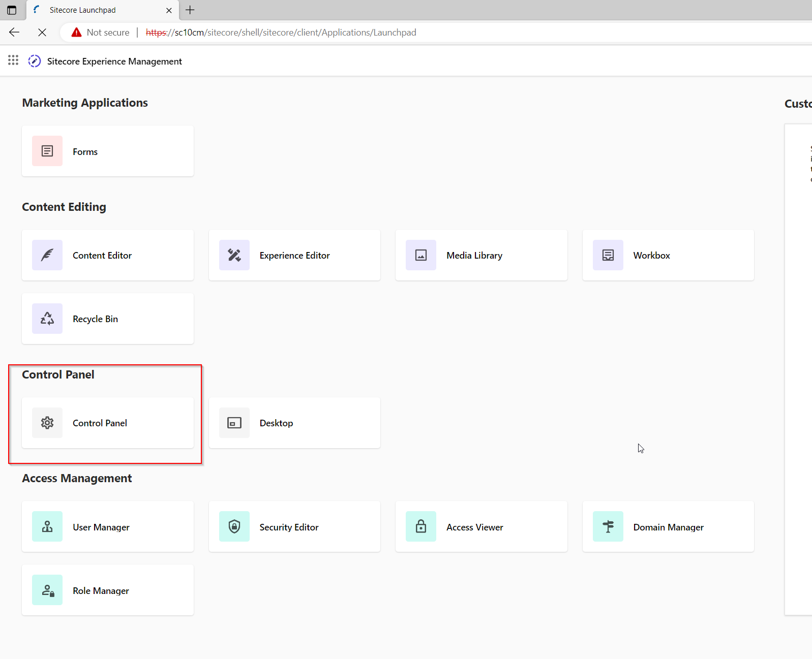Screen dimensions: 812x659
Task: Open the Forms application icon
Action: (x=47, y=151)
